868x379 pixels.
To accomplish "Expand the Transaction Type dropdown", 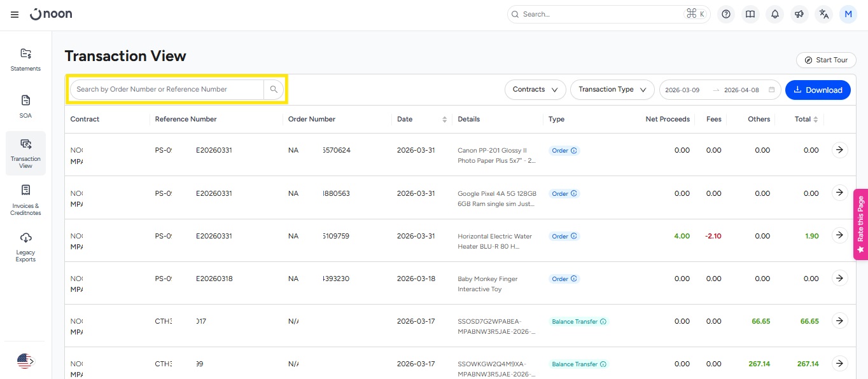I will 612,90.
